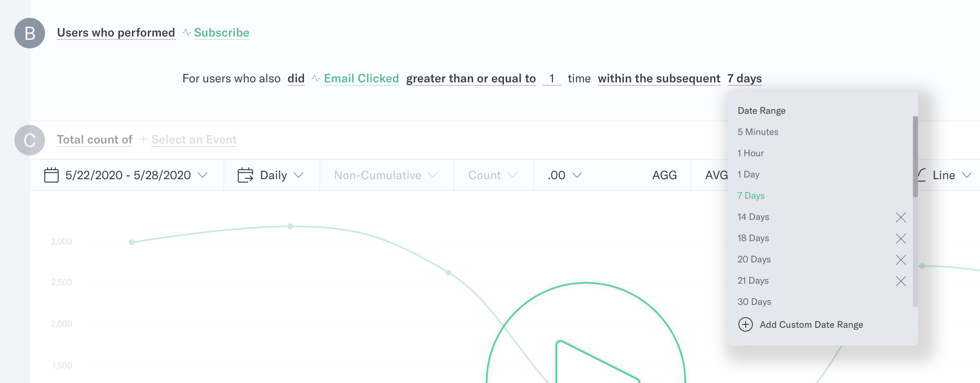Click the B segment badge
Image resolution: width=980 pixels, height=383 pixels.
(30, 33)
